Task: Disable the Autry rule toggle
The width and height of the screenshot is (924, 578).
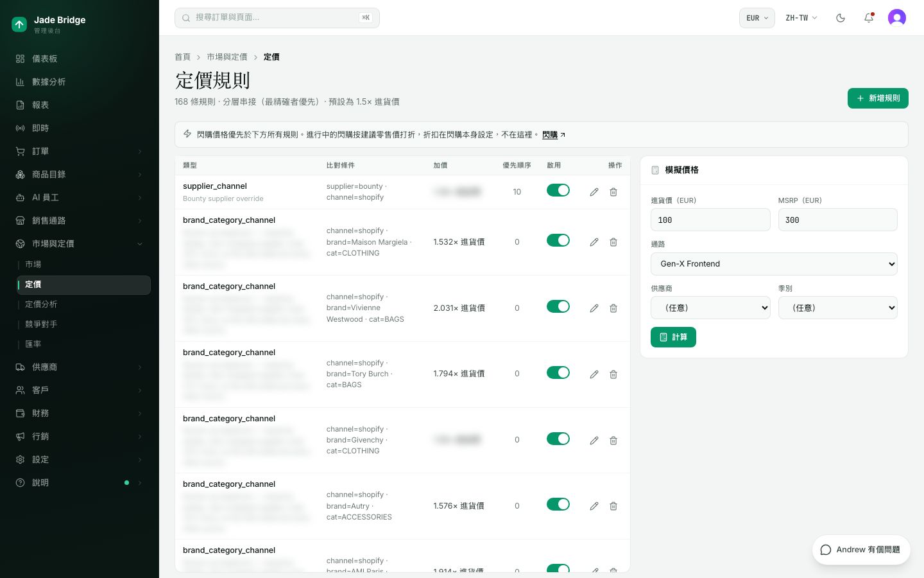Action: tap(558, 504)
